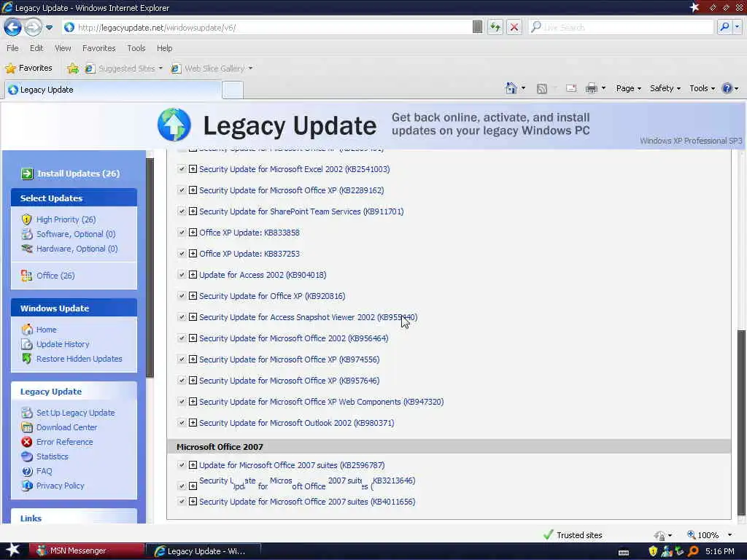The width and height of the screenshot is (747, 560).
Task: Click the High Priority shield icon
Action: (x=27, y=219)
